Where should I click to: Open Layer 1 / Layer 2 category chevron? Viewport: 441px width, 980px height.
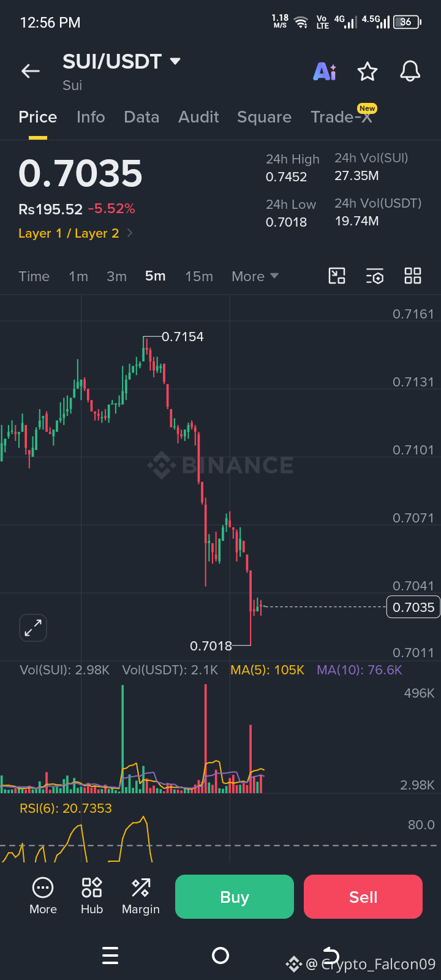[129, 233]
